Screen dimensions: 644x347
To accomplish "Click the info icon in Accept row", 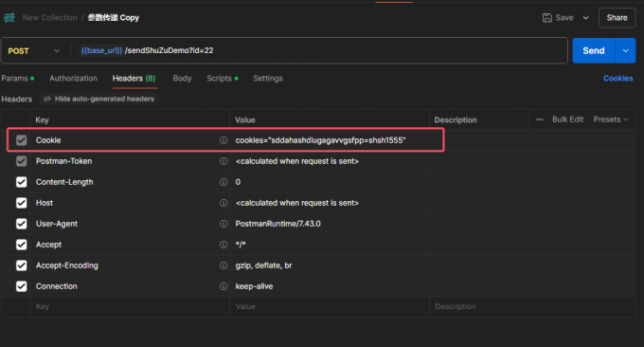I will click(x=224, y=245).
